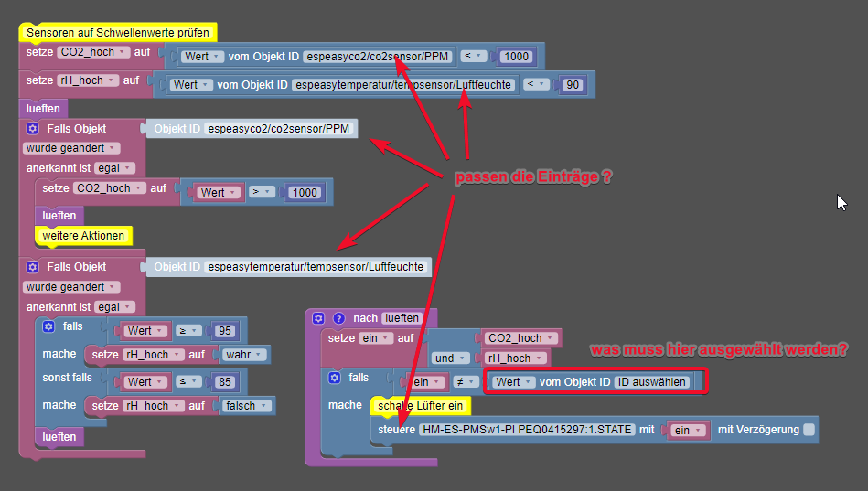The image size is (868, 491).
Task: Select 'lueften' call block below the rH_hoch setze block
Action: (43, 109)
